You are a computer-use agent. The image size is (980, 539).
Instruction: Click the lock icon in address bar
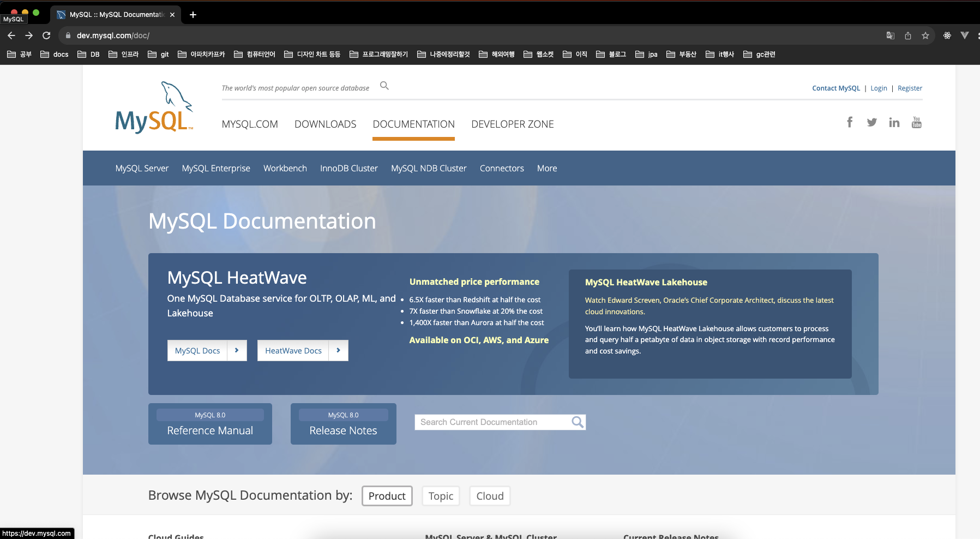tap(68, 35)
